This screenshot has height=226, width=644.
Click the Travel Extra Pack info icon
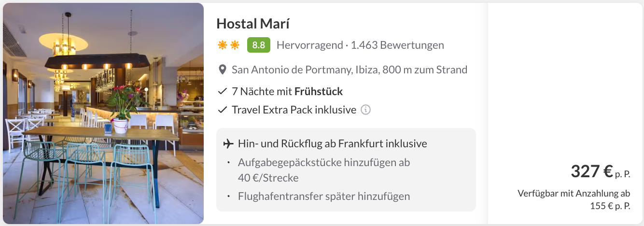[x=366, y=110]
